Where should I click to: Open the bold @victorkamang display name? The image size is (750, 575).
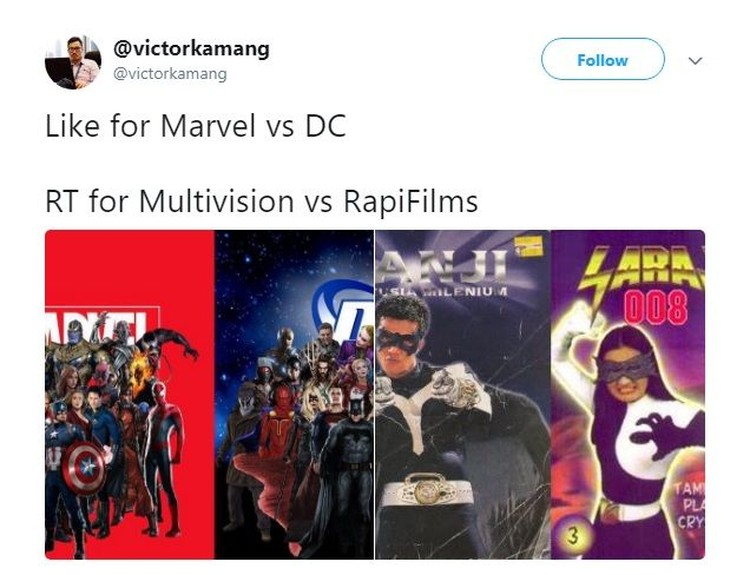pyautogui.click(x=191, y=49)
